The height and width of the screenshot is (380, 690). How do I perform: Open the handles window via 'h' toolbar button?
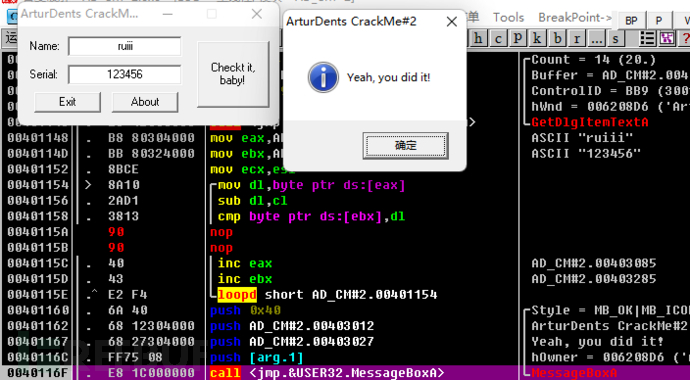[x=478, y=39]
